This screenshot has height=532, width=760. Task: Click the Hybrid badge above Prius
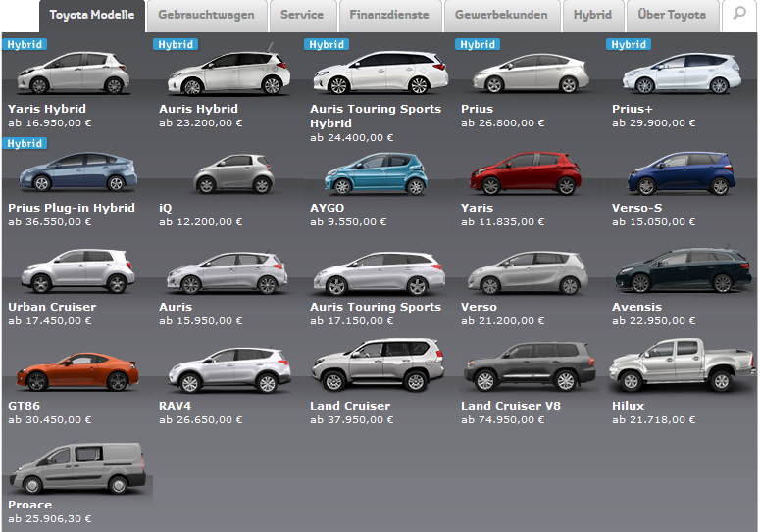pyautogui.click(x=478, y=44)
